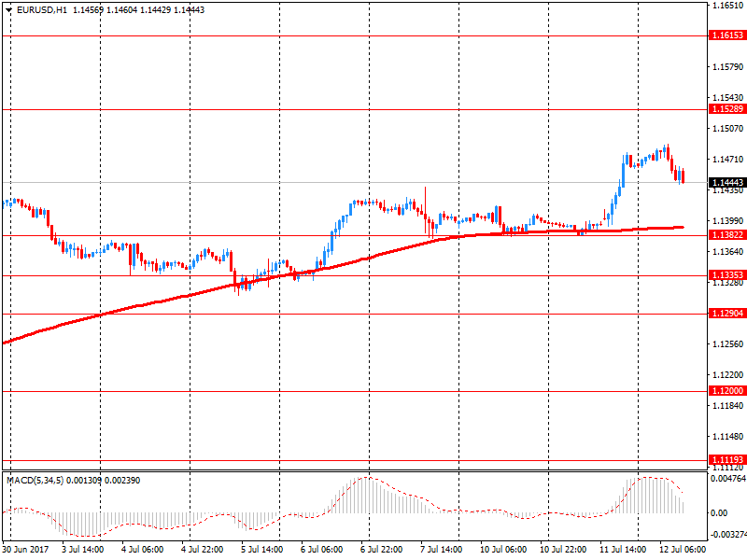Image resolution: width=747 pixels, height=560 pixels.
Task: Select the 6 Jul 22:00 time label
Action: click(381, 549)
